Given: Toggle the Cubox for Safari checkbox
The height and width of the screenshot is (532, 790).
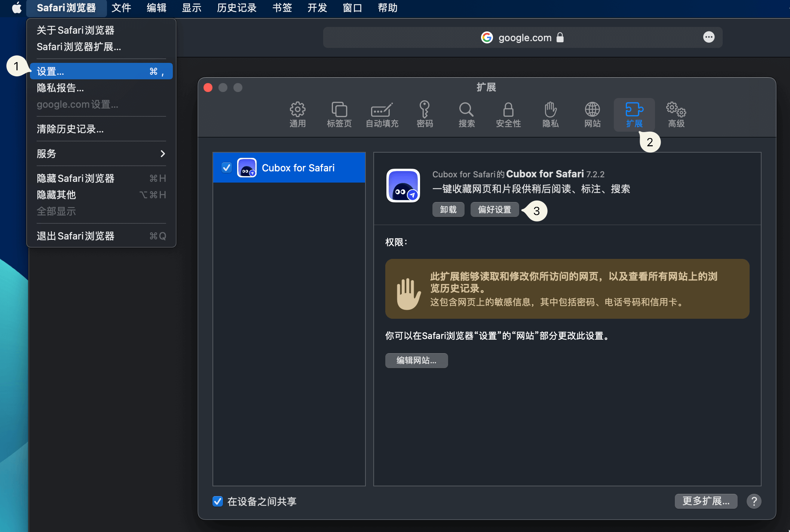Looking at the screenshot, I should [227, 168].
